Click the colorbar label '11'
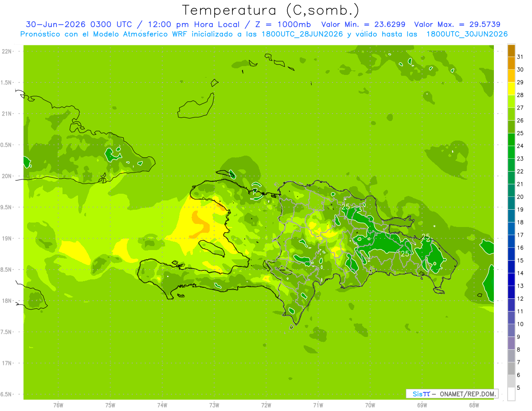 [x=520, y=312]
